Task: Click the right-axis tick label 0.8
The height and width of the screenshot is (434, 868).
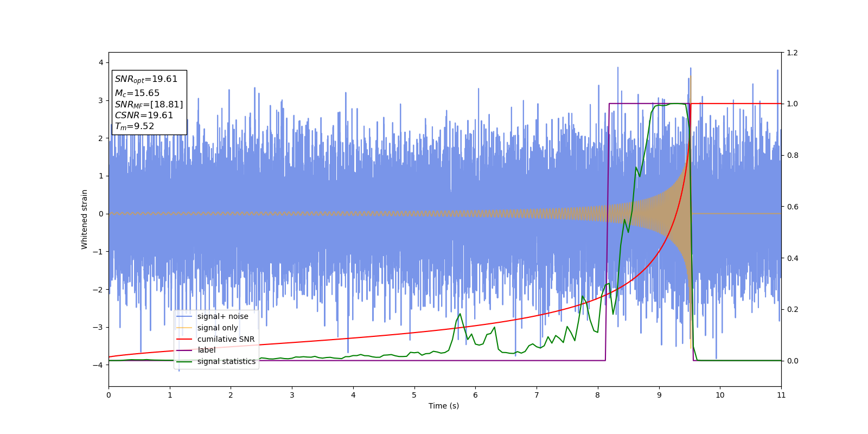Action: pyautogui.click(x=793, y=155)
